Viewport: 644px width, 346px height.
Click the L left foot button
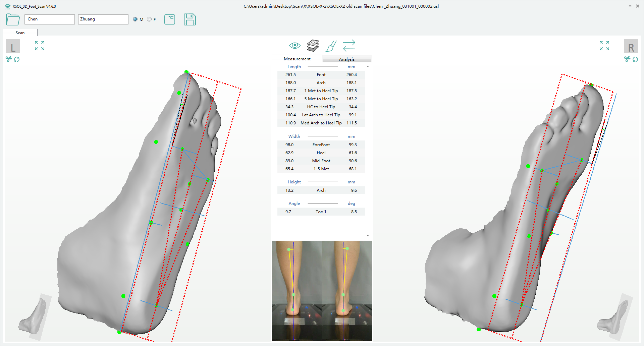(x=13, y=47)
